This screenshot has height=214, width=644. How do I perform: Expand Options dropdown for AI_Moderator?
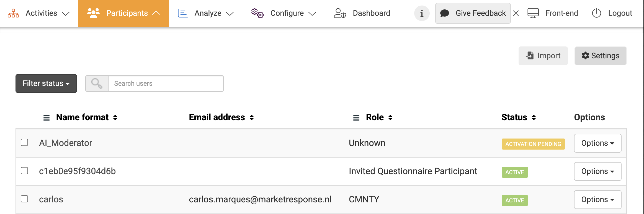click(597, 143)
